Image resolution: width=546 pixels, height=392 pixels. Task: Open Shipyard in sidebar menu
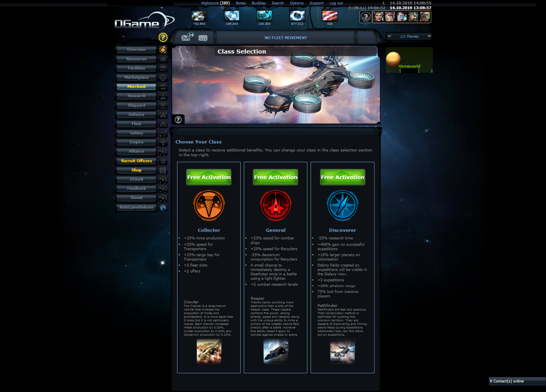click(x=136, y=105)
